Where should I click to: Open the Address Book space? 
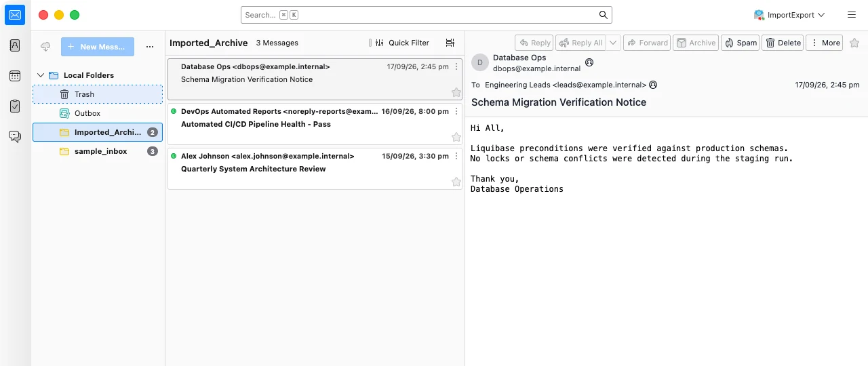click(x=15, y=45)
